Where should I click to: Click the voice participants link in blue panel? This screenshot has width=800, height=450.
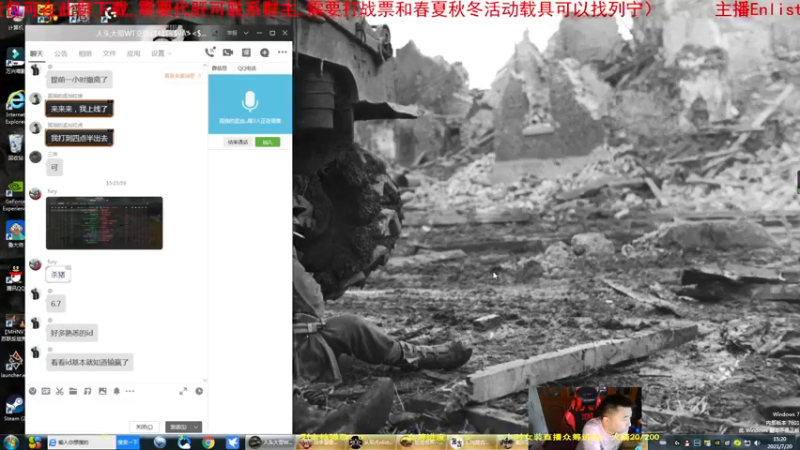coord(250,121)
